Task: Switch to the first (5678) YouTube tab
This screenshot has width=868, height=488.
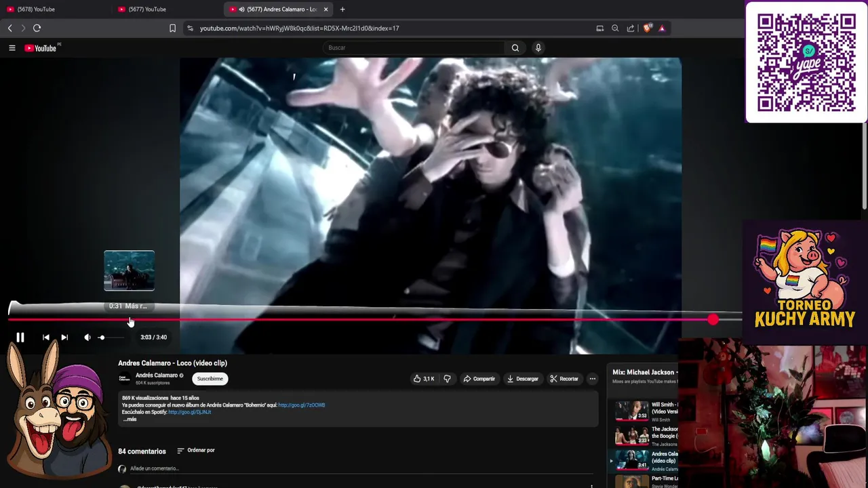Action: 56,9
